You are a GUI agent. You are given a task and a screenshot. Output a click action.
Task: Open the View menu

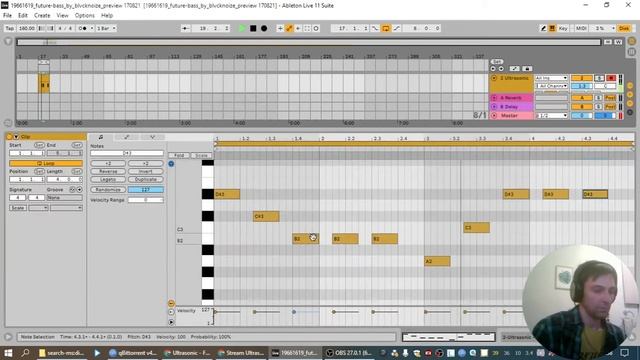tap(62, 16)
